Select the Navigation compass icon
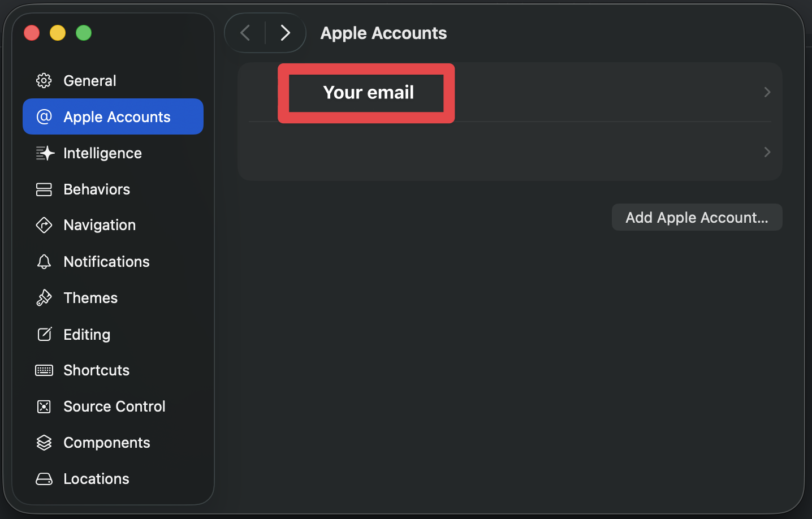This screenshot has width=812, height=519. click(x=44, y=225)
